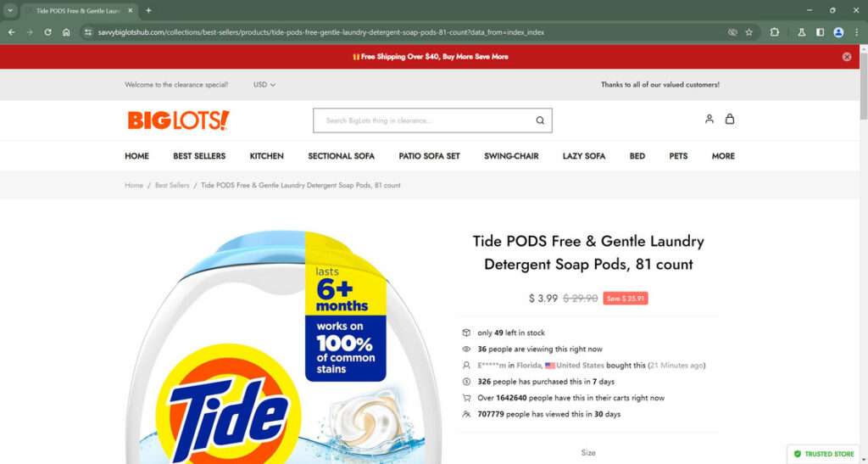Expand the USD currency dropdown
The height and width of the screenshot is (464, 868).
click(x=264, y=85)
